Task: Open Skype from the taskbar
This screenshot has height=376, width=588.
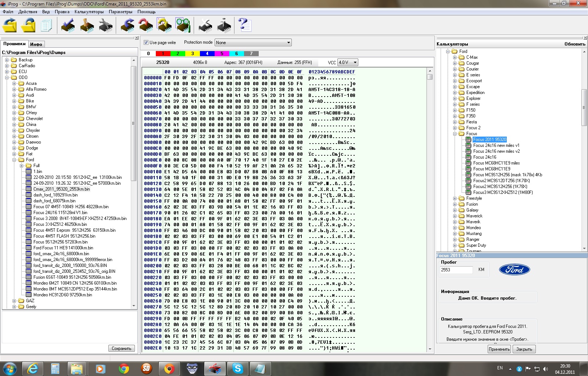Action: (238, 368)
